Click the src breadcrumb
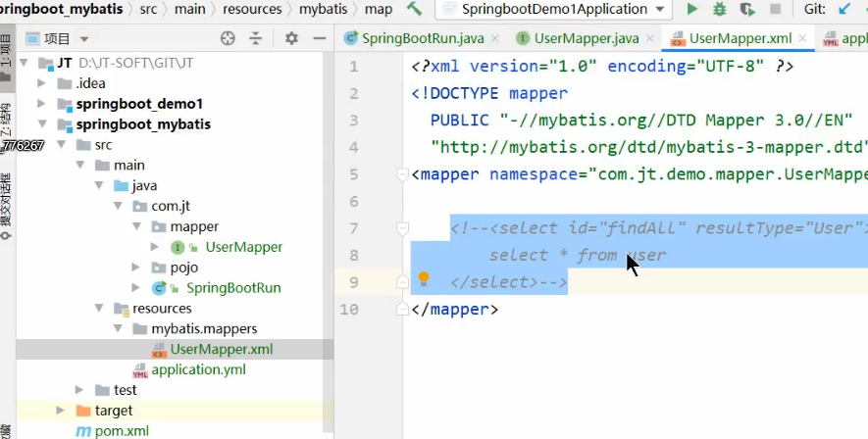This screenshot has width=868, height=439. 149,9
